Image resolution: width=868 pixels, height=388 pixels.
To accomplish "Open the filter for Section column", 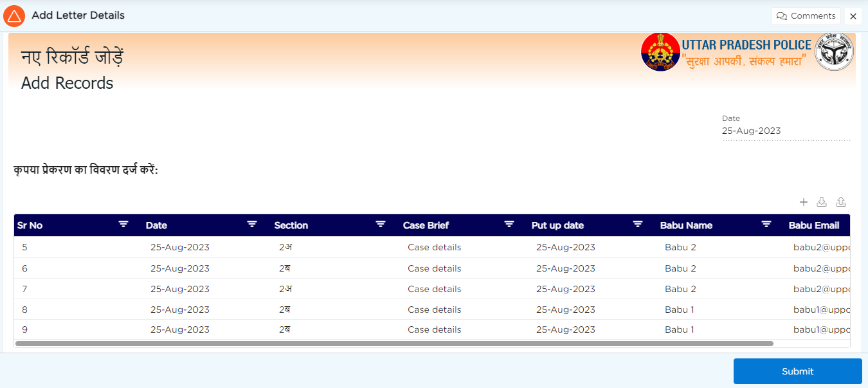I will pyautogui.click(x=381, y=225).
